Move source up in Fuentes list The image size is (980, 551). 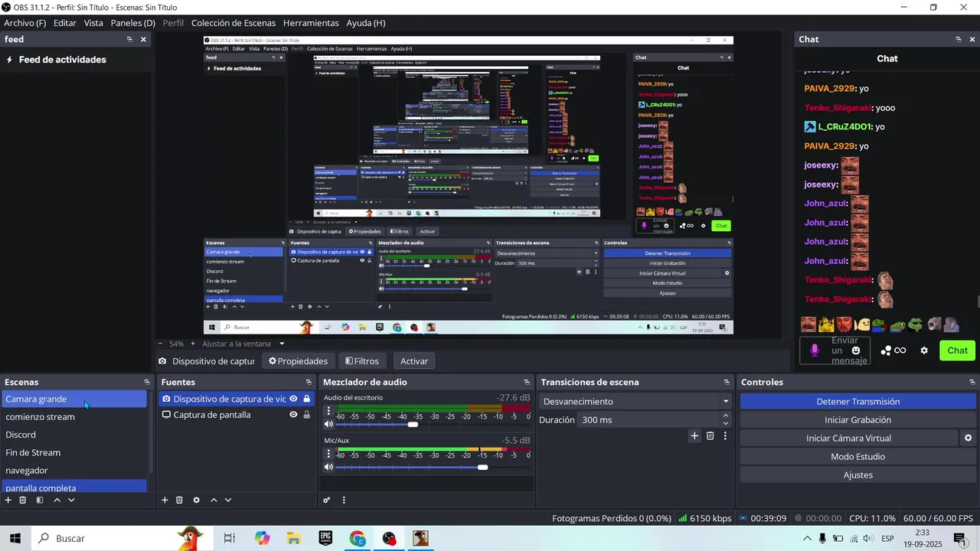[214, 500]
